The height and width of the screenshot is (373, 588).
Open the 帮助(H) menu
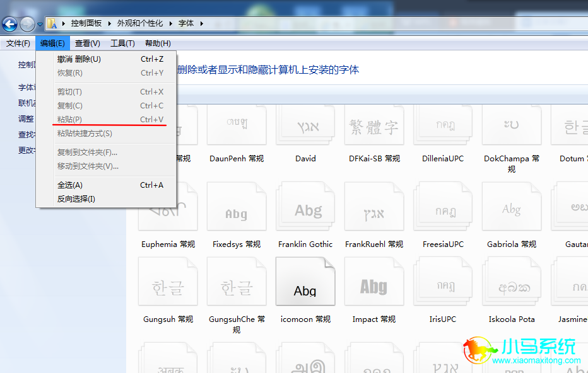(x=158, y=43)
